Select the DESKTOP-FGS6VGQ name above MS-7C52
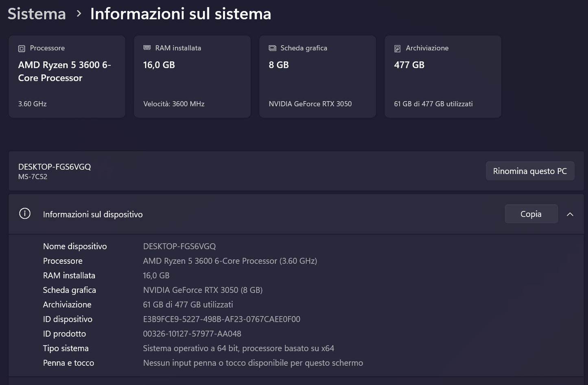 click(55, 167)
